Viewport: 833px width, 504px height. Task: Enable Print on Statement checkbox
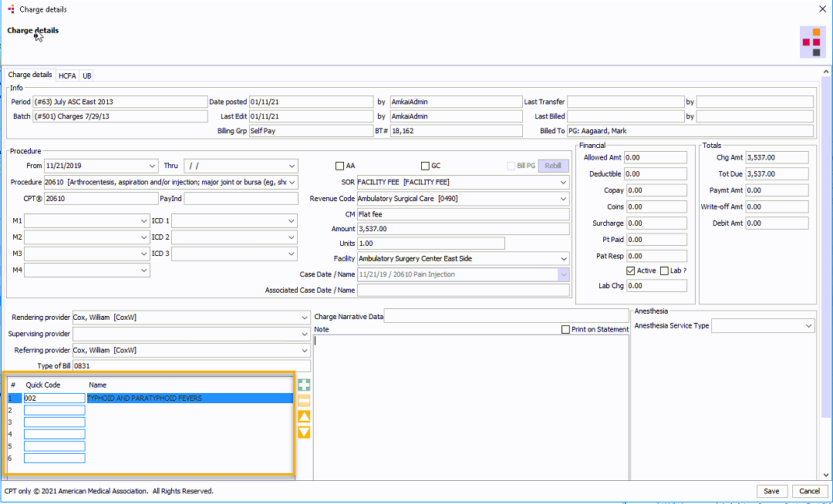tap(565, 330)
